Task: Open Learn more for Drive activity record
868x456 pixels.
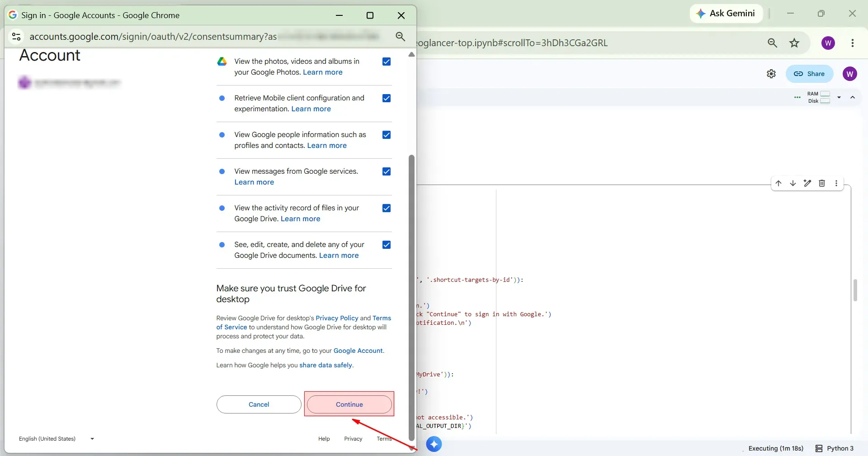Action: click(300, 219)
